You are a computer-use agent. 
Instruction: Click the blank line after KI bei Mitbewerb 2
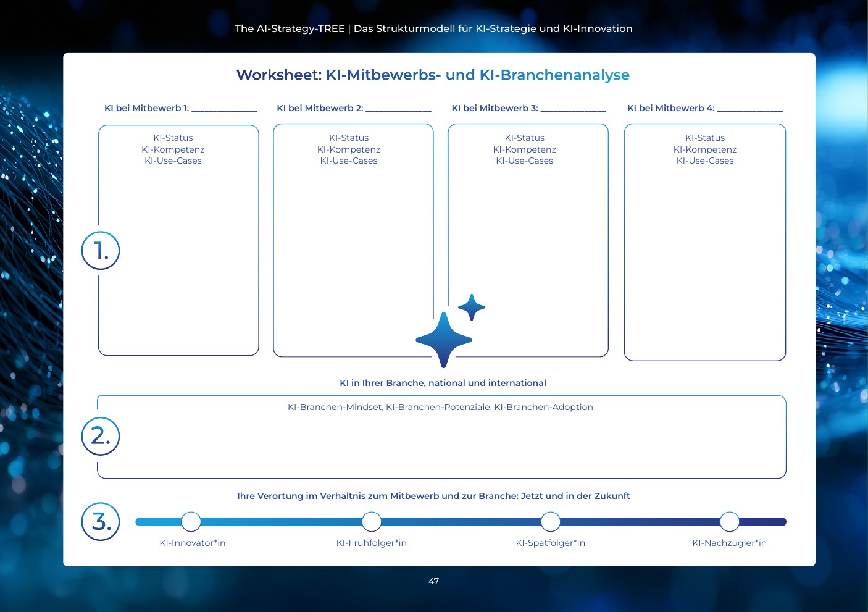[398, 110]
